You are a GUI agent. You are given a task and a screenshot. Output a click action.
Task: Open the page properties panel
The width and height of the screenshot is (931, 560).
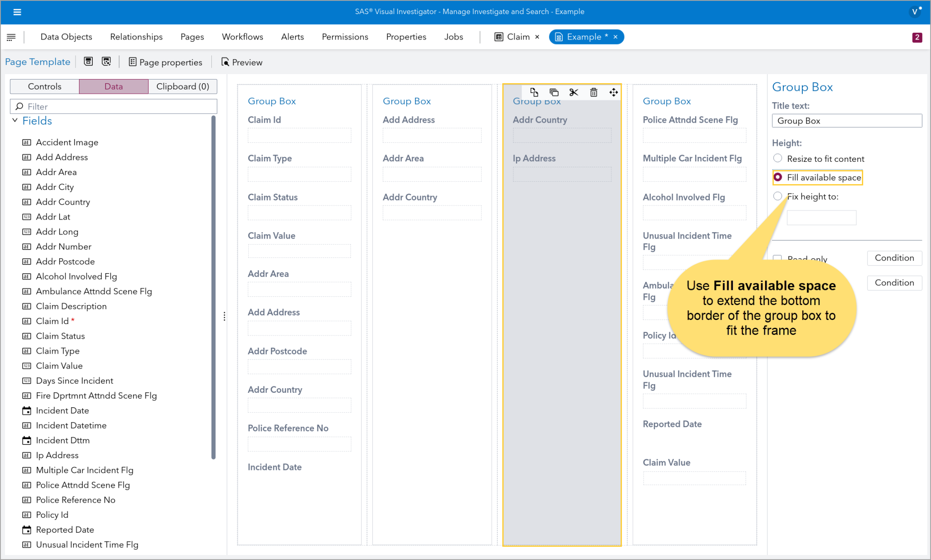(166, 62)
